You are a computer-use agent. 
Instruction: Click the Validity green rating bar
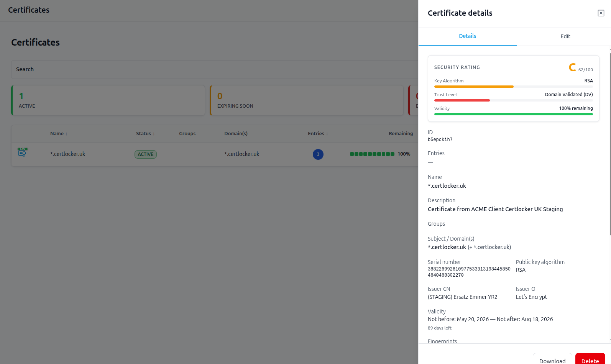pos(514,114)
